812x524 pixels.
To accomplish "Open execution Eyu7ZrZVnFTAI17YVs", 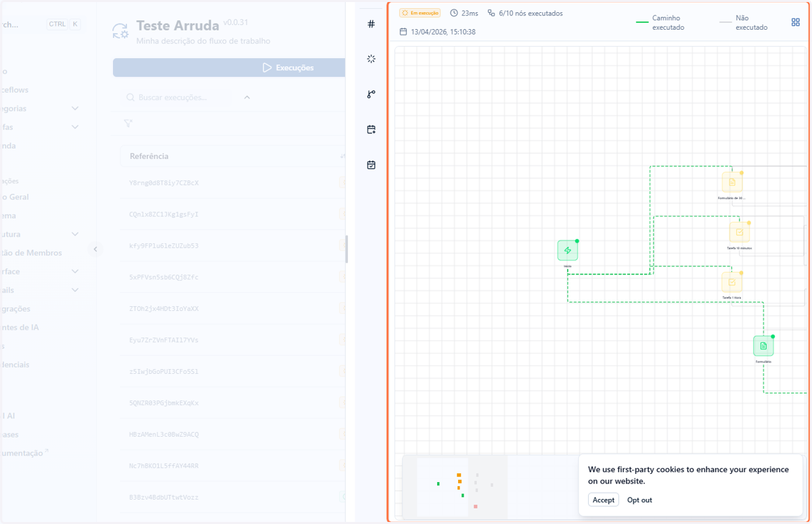I will (164, 340).
